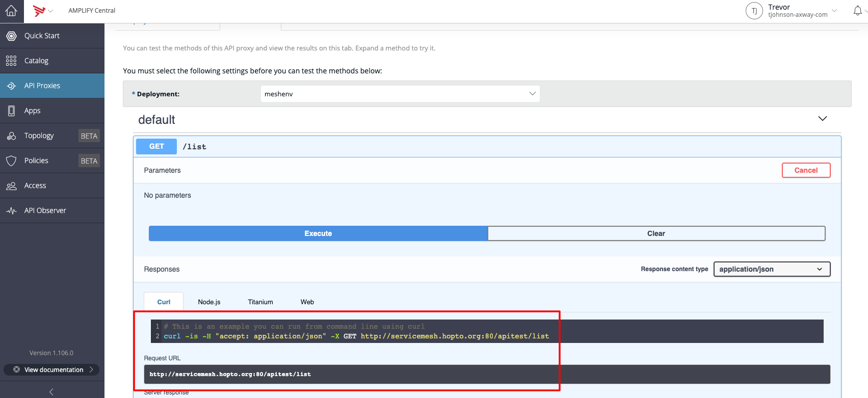Collapse the sidebar with the bottom arrow
Image resolution: width=868 pixels, height=398 pixels.
51,392
